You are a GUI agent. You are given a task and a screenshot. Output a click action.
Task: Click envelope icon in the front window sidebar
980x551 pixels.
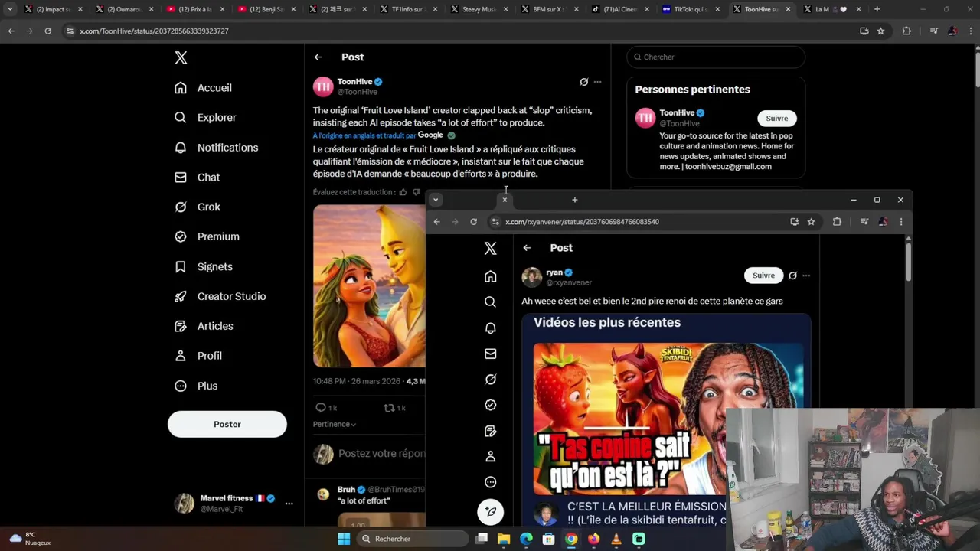[x=491, y=354]
